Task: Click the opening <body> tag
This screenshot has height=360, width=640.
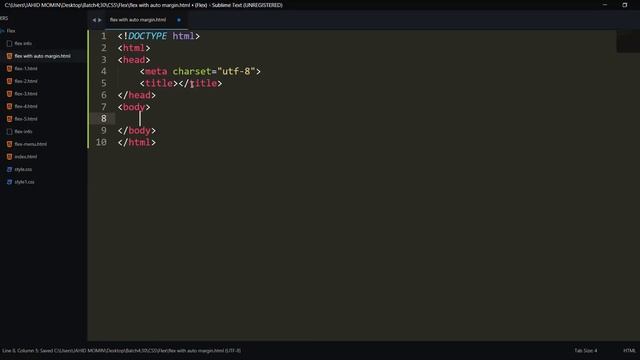Action: pyautogui.click(x=134, y=107)
